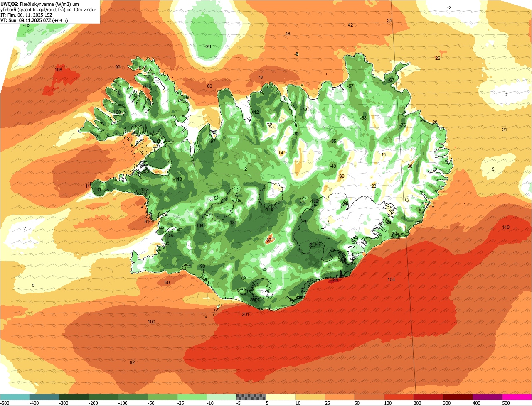Click the map value -16 at the top left
This screenshot has width=532, height=406.
click(26, 25)
